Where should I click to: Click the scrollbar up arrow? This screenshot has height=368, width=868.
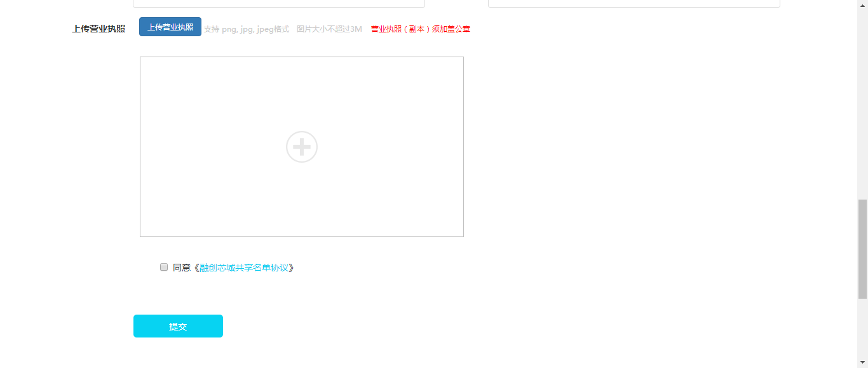click(862, 5)
